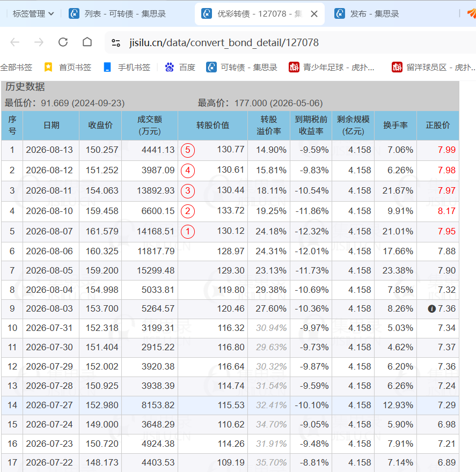Select turnover rate 21.67%
Viewport: 476px width, 472px height.
(398, 191)
